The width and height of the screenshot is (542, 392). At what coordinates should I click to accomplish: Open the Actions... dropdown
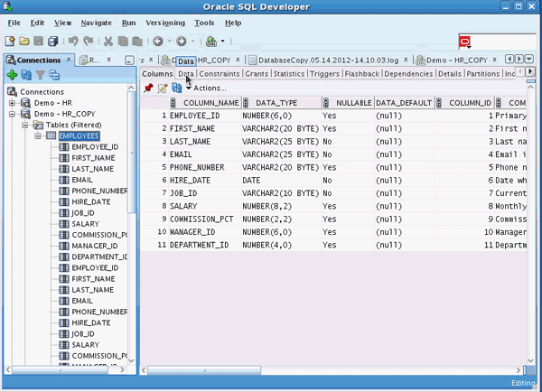pyautogui.click(x=206, y=89)
